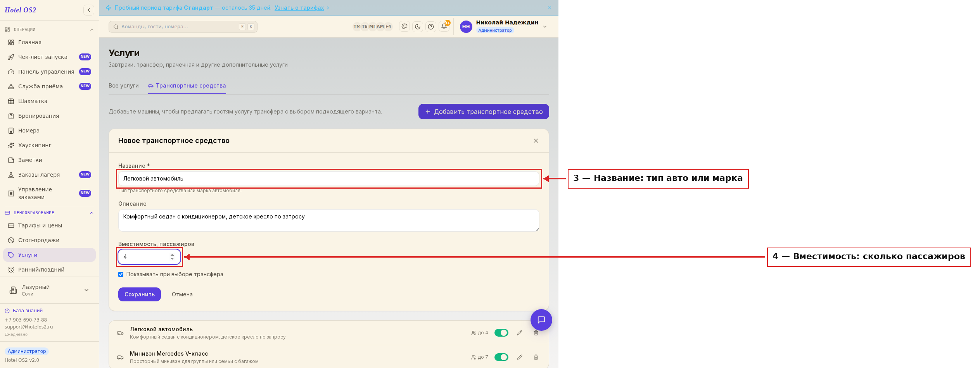Open Служба приёма page
This screenshot has height=368, width=980.
(49, 86)
